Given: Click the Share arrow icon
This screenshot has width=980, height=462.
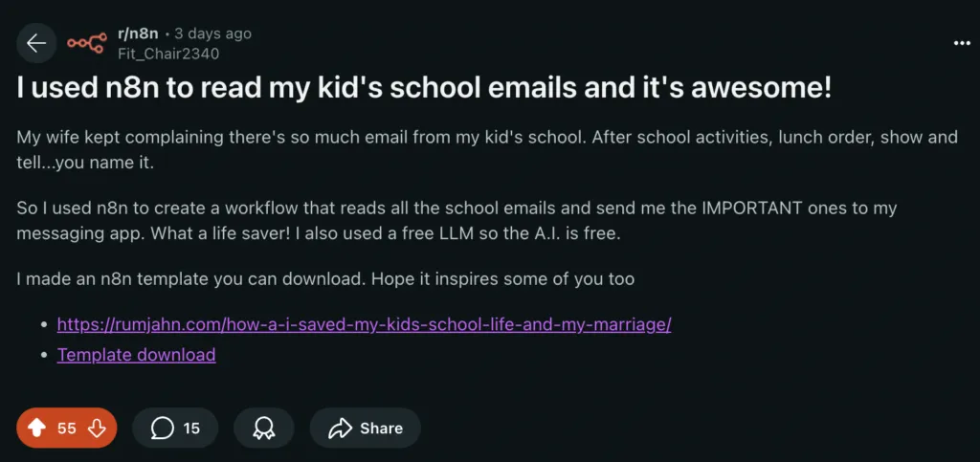Looking at the screenshot, I should [341, 429].
